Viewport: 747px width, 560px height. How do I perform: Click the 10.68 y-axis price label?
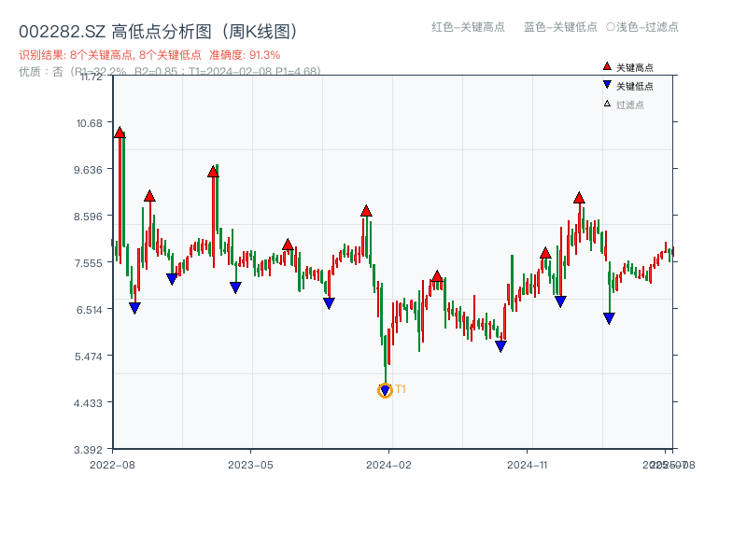click(x=91, y=123)
